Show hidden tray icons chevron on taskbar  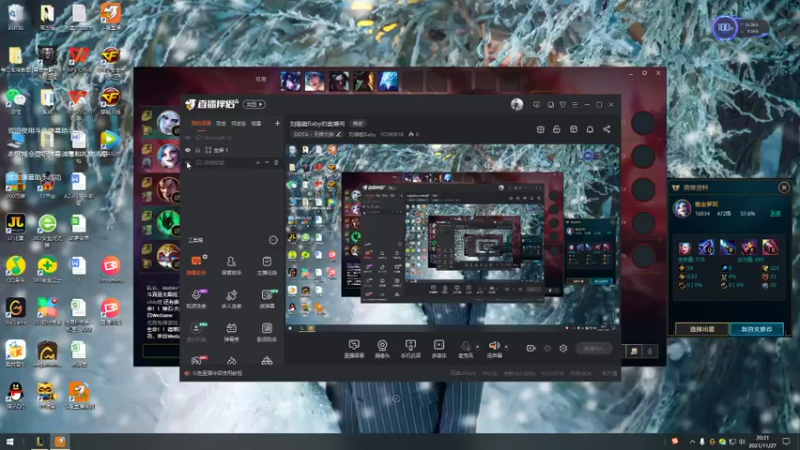click(692, 441)
